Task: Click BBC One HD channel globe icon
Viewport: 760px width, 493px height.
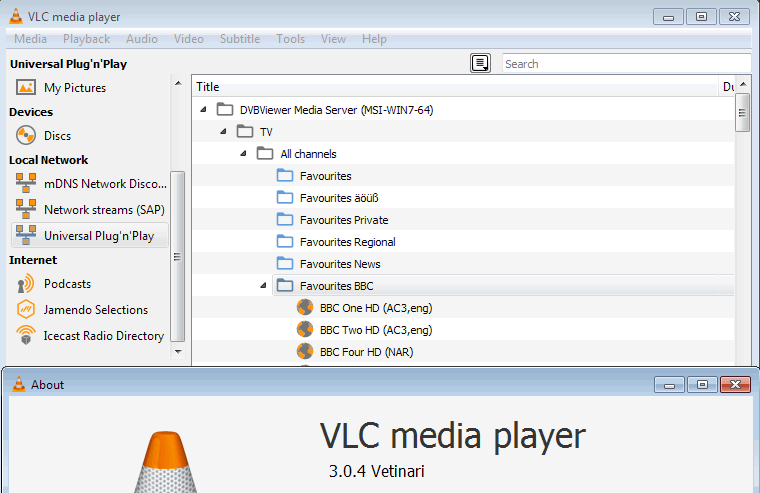Action: click(305, 307)
